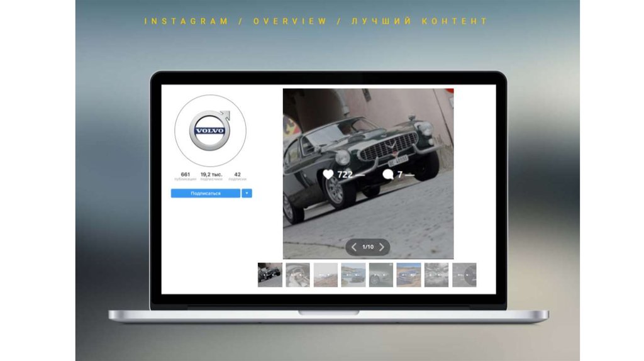This screenshot has height=361, width=644.
Task: Click the OVERVIEW word in the heading
Action: click(290, 21)
